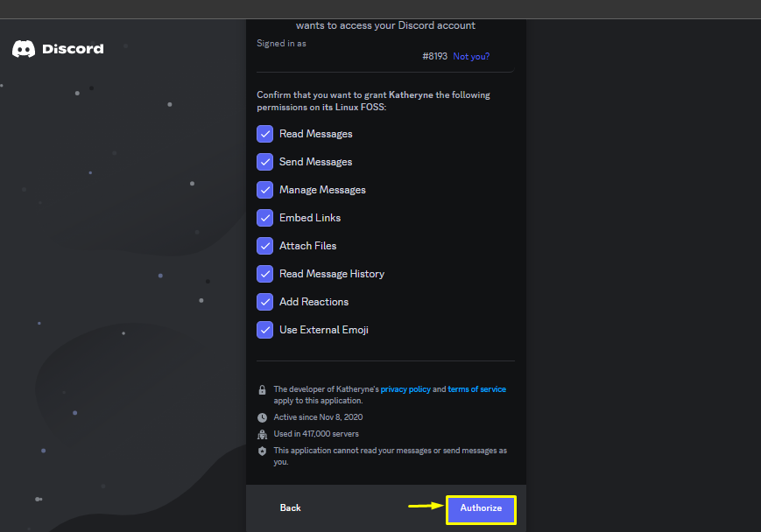
Task: Click the clock icon next to Active since
Action: click(262, 417)
